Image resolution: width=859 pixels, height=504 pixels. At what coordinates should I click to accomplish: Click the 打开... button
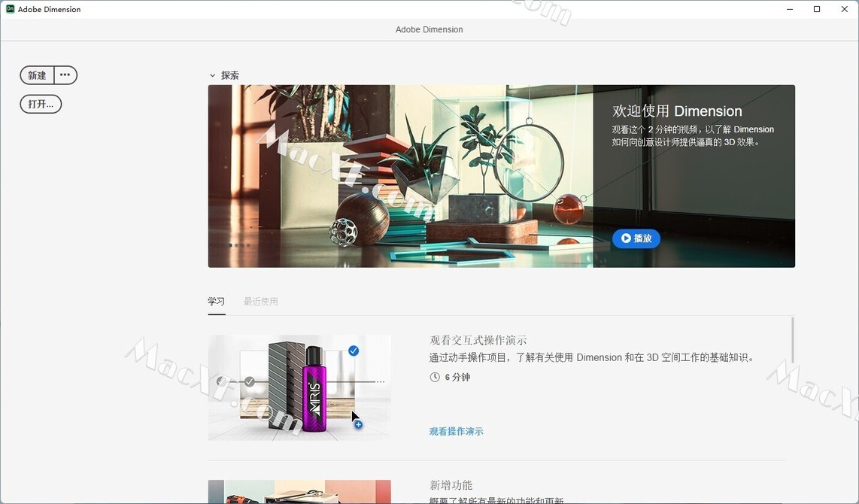pyautogui.click(x=41, y=104)
